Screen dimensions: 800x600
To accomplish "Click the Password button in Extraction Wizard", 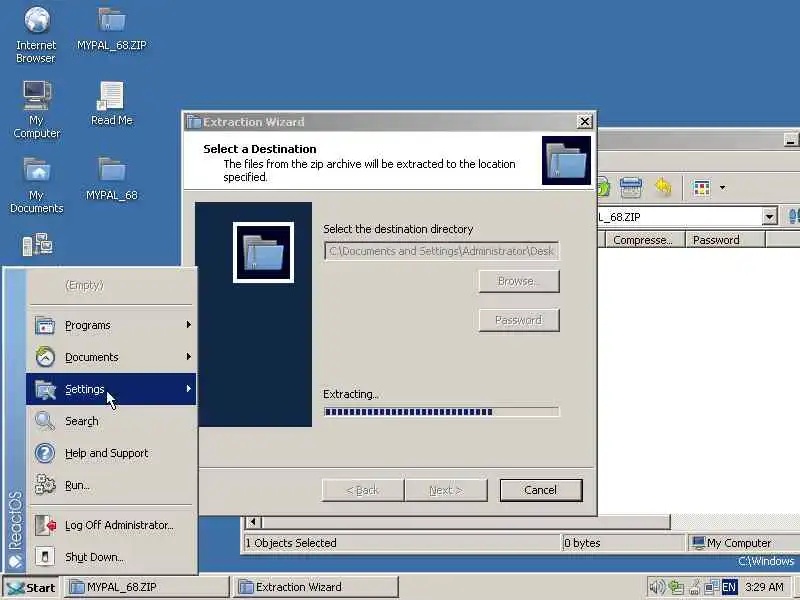I will tap(519, 320).
